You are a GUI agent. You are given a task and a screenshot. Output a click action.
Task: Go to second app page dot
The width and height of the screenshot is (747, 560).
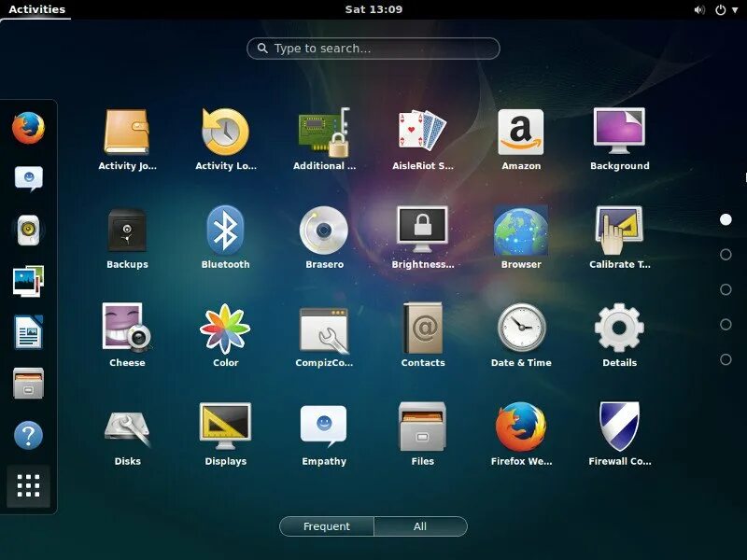pos(726,254)
